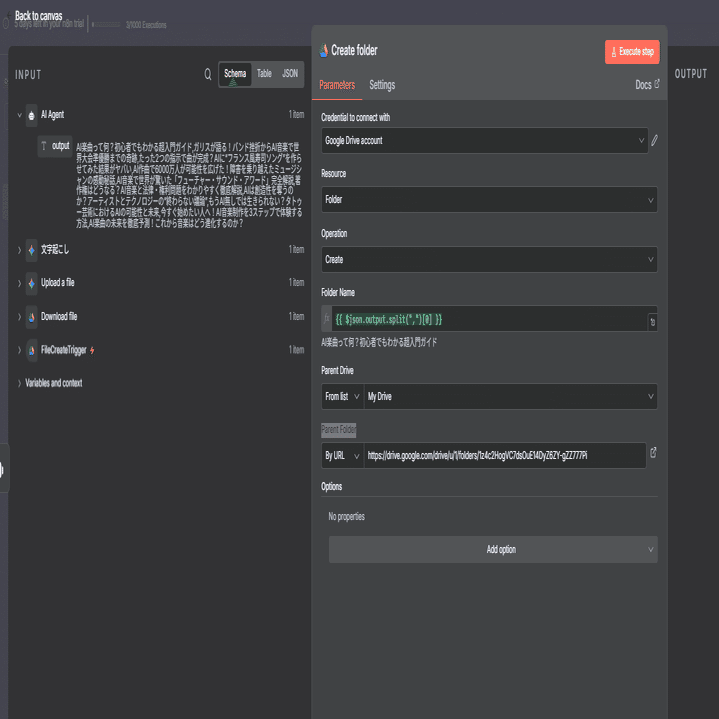Click the Download file Google Drive icon

32,317
